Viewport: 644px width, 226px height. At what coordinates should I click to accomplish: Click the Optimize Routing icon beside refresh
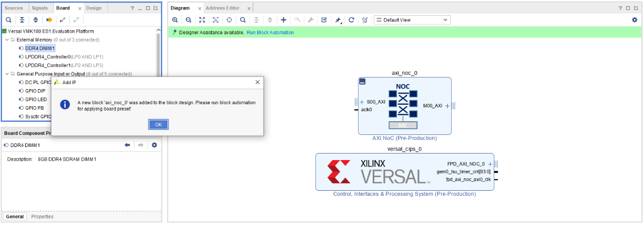point(365,20)
